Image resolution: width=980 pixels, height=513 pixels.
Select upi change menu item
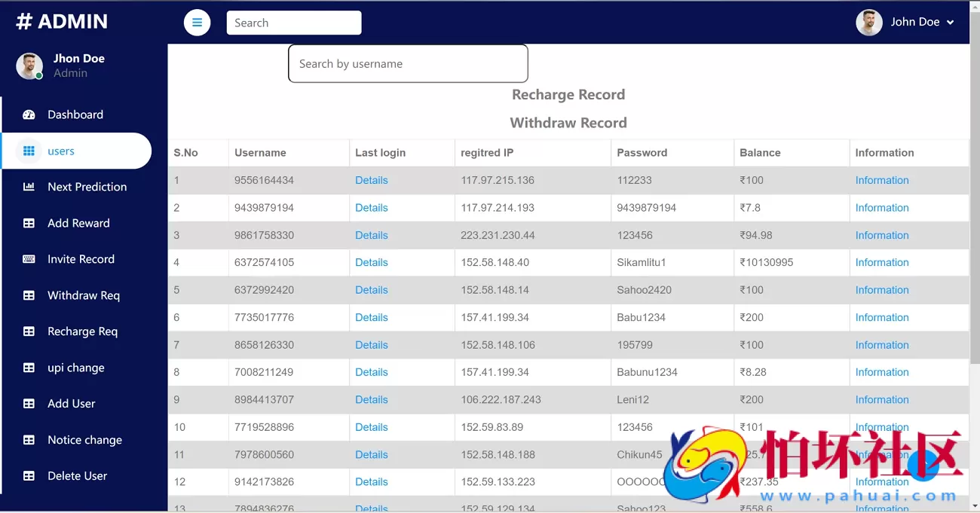coord(75,368)
